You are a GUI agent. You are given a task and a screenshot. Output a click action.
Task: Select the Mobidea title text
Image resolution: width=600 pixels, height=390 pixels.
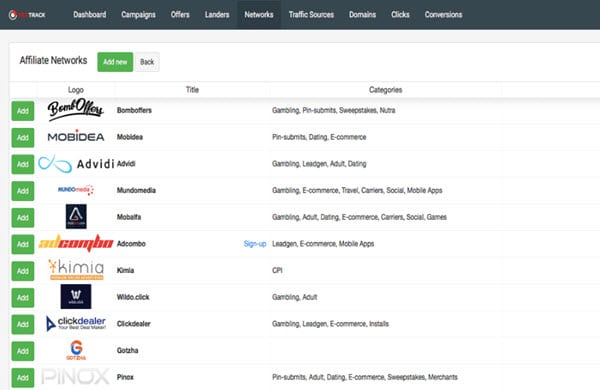click(130, 137)
